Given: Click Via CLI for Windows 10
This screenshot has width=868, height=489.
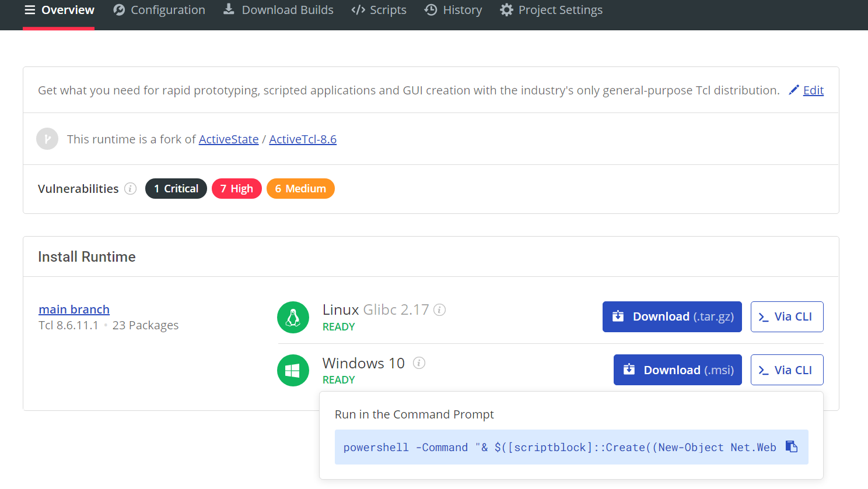Looking at the screenshot, I should (787, 370).
